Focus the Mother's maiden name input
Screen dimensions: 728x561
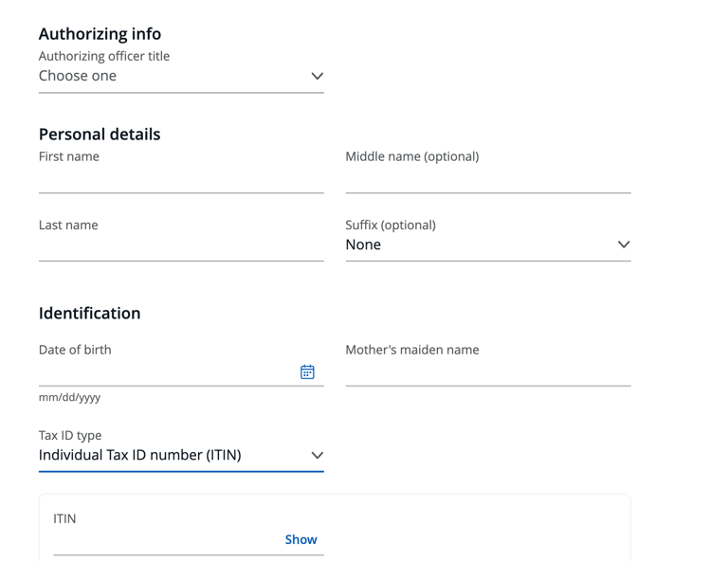pos(487,372)
